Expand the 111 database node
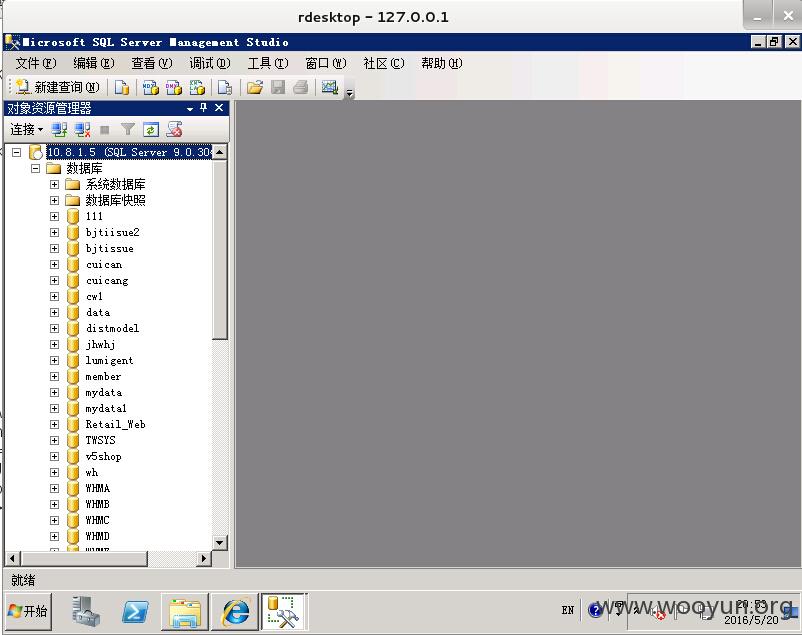Screen dimensions: 802x635 (x=54, y=216)
